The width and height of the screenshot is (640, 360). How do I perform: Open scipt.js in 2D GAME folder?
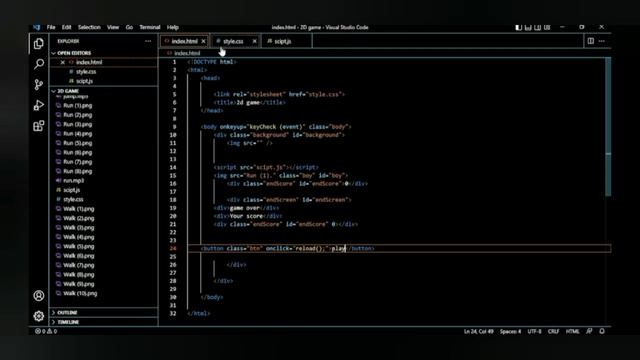71,190
